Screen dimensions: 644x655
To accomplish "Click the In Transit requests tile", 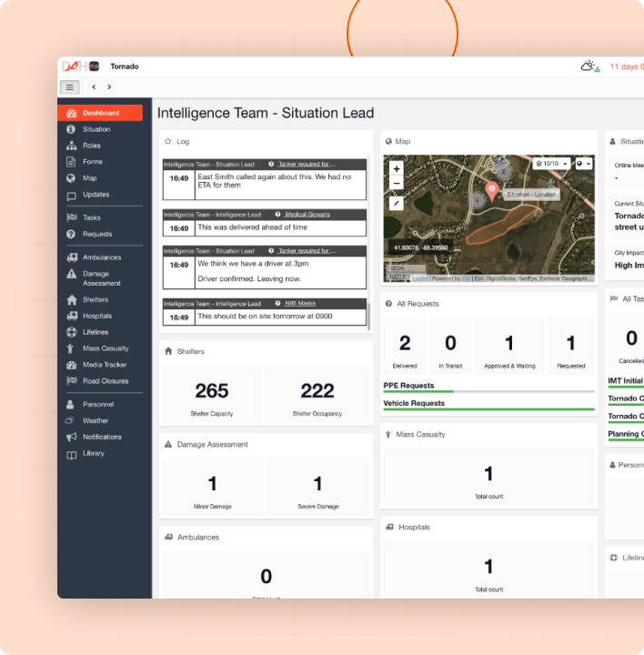I will click(450, 347).
